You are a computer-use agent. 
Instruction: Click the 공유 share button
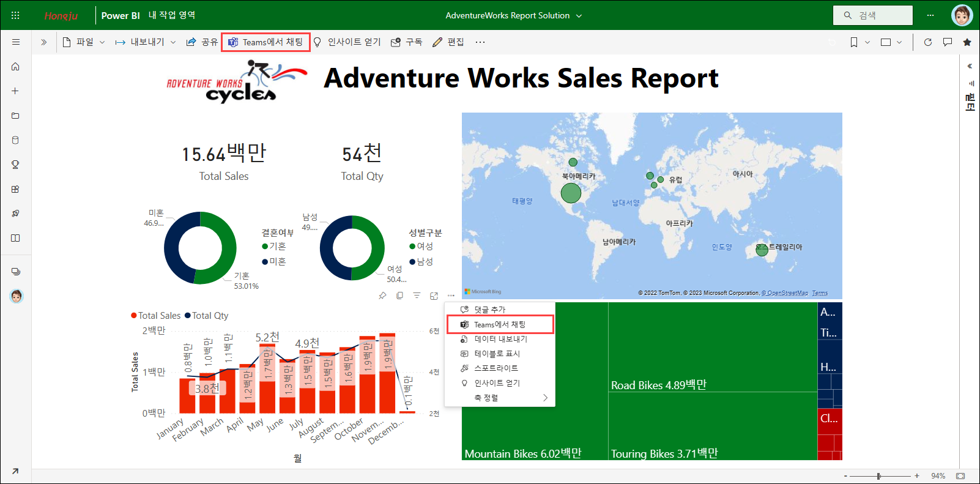(x=202, y=42)
